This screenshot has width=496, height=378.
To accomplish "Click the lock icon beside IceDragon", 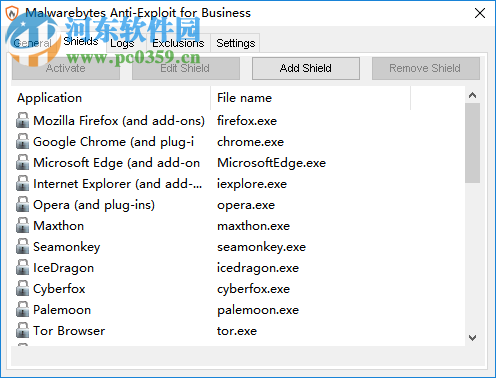I will point(22,268).
